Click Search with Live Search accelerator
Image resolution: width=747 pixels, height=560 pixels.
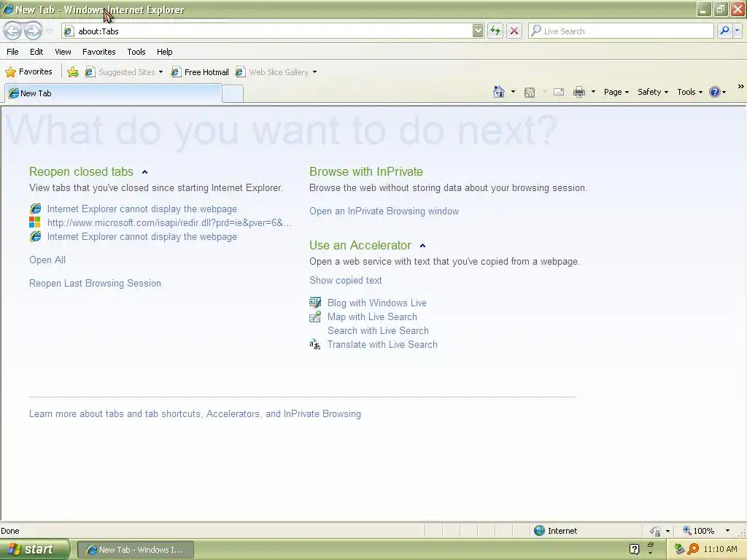(x=378, y=330)
